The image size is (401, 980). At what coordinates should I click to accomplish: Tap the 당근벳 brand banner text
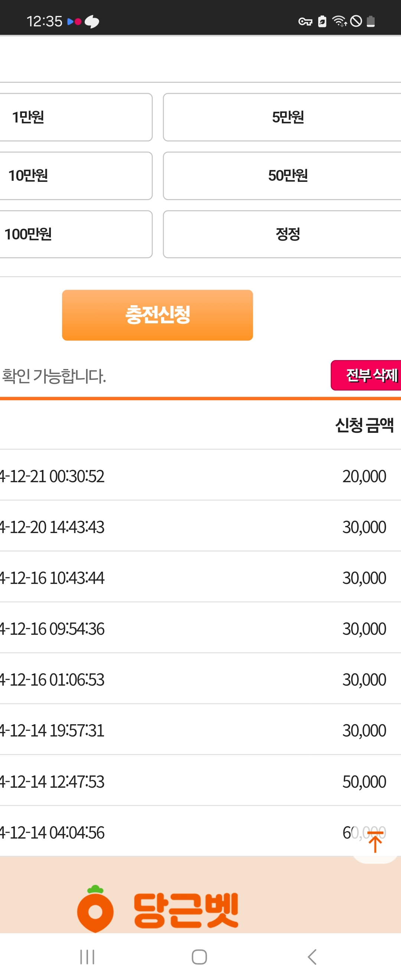(186, 911)
